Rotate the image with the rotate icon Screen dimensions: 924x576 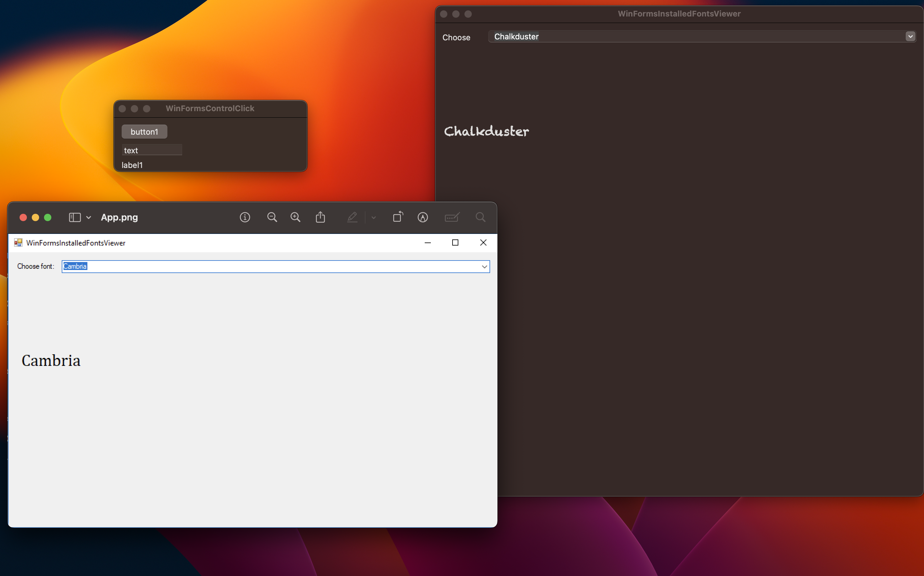[x=398, y=217]
